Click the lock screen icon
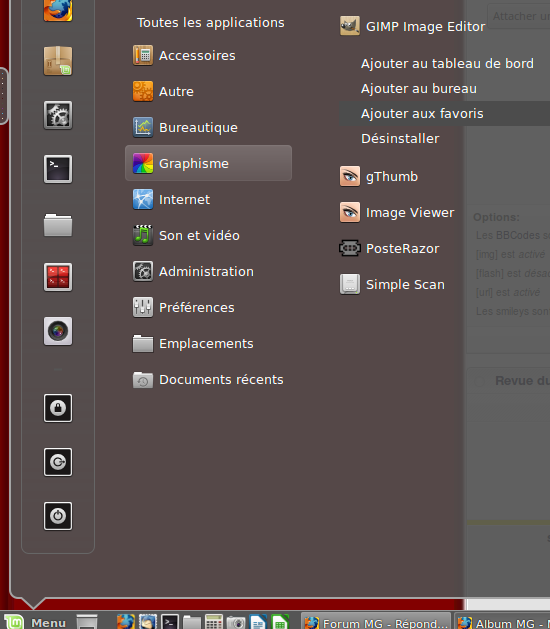This screenshot has height=629, width=550. 58,408
